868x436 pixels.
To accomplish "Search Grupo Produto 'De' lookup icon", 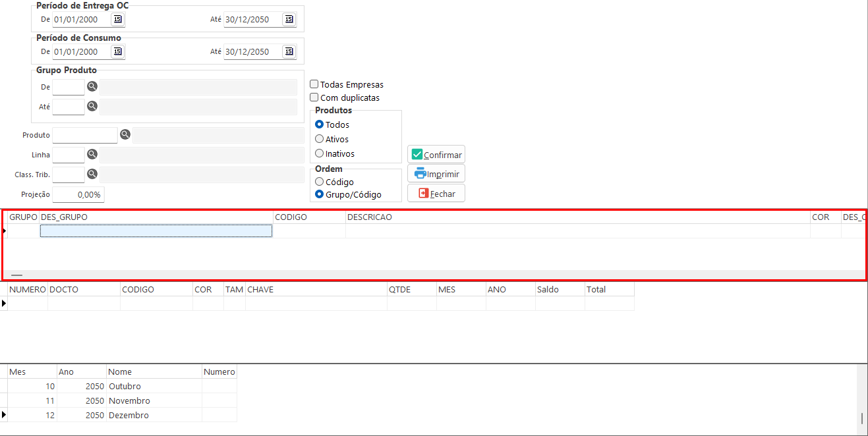I will pos(92,86).
